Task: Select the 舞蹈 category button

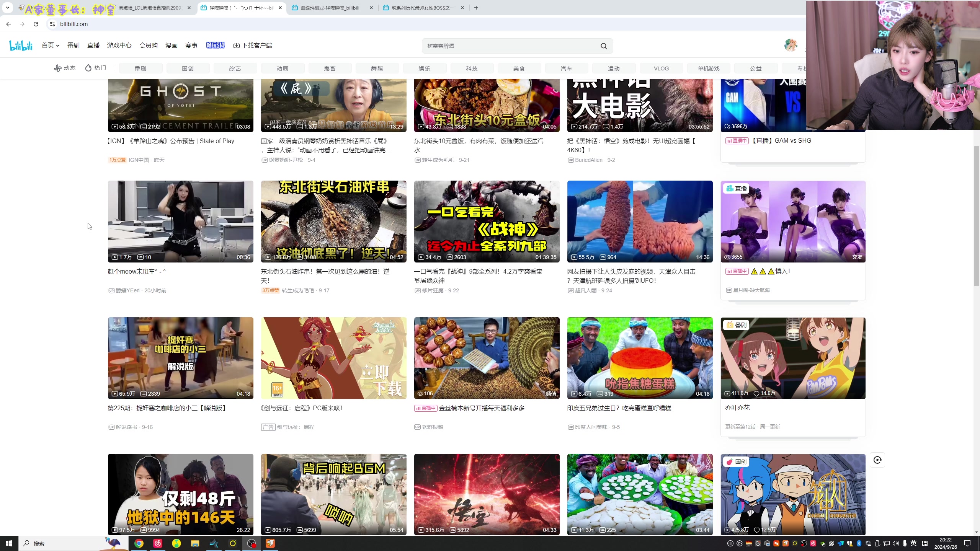Action: coord(377,68)
